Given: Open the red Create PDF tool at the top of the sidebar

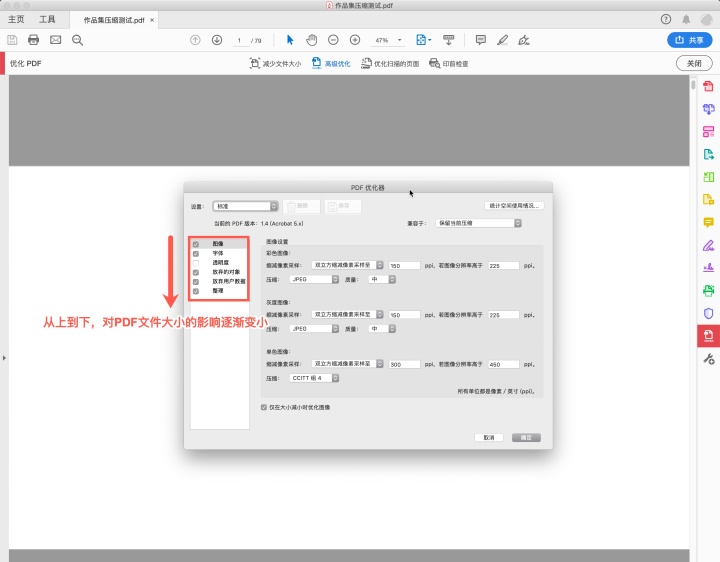Looking at the screenshot, I should point(709,86).
